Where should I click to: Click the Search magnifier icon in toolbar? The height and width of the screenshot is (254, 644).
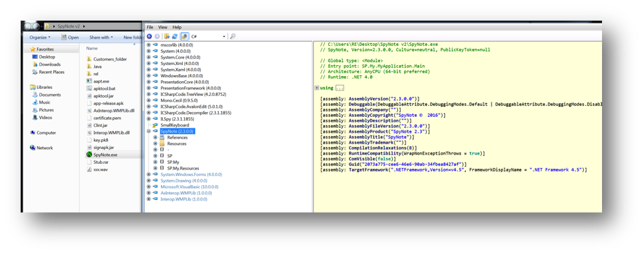233,37
